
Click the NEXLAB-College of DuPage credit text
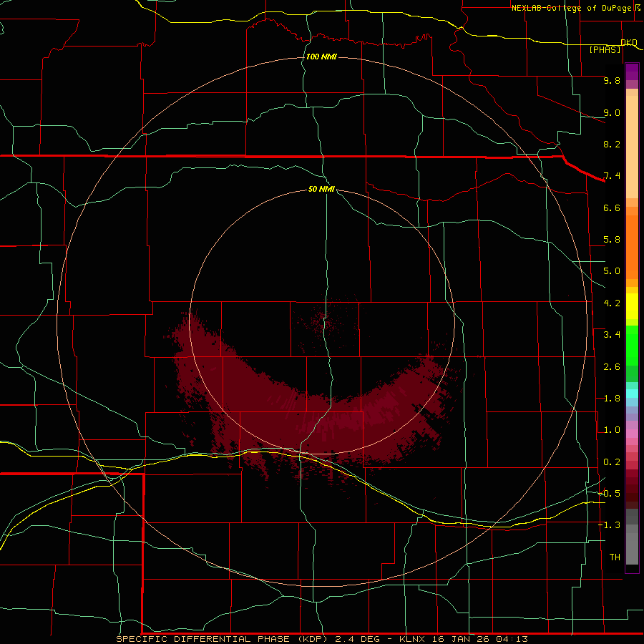575,8
